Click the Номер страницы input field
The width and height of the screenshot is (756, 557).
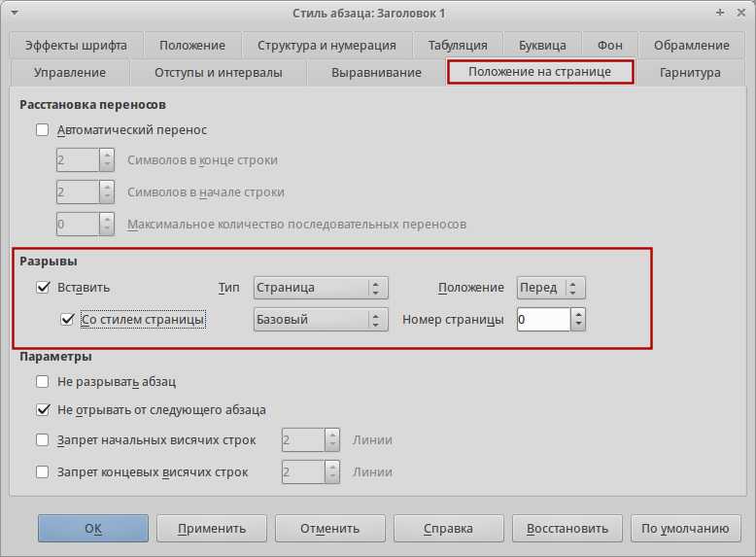(x=543, y=320)
